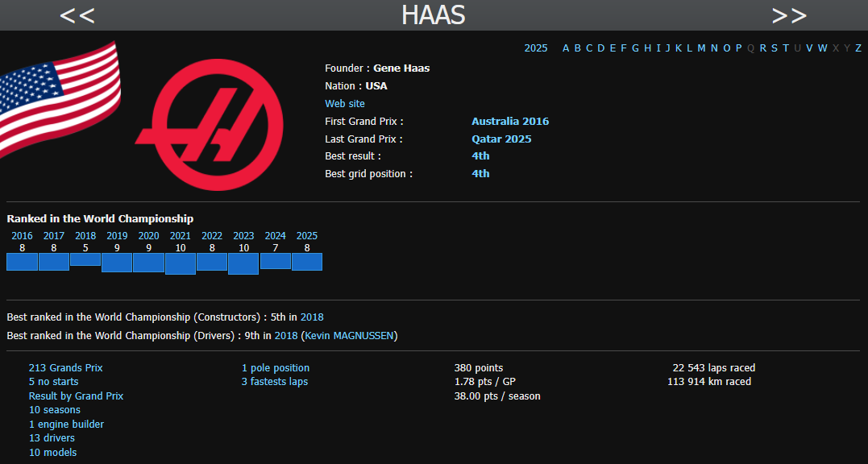The image size is (868, 464).
Task: Select letter D in alphabet index
Action: 601,48
